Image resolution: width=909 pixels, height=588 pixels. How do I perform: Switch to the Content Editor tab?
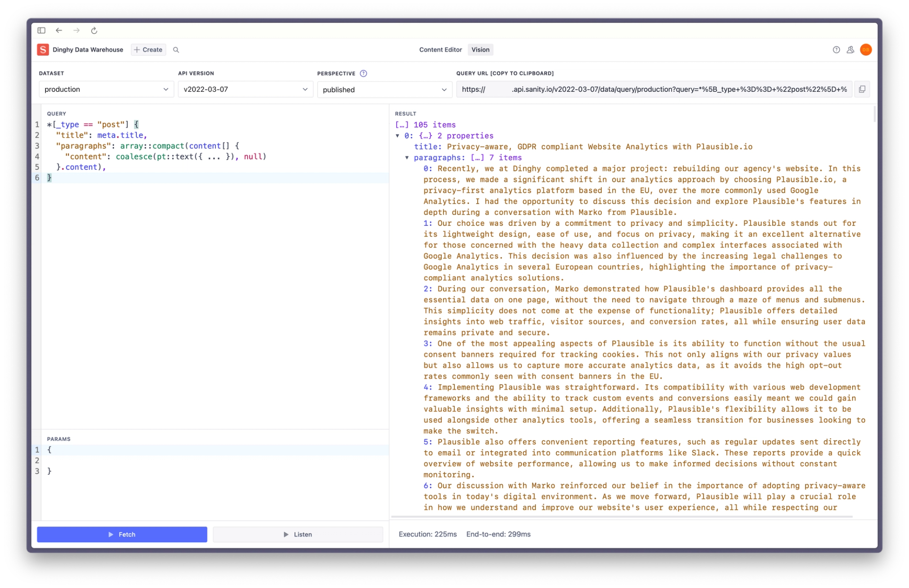click(440, 50)
